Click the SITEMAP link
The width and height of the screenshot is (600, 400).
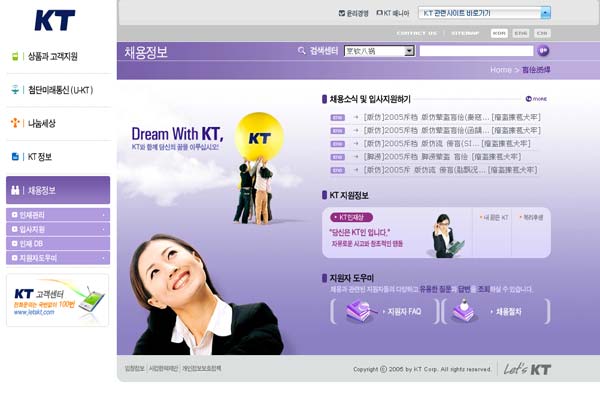tap(465, 33)
